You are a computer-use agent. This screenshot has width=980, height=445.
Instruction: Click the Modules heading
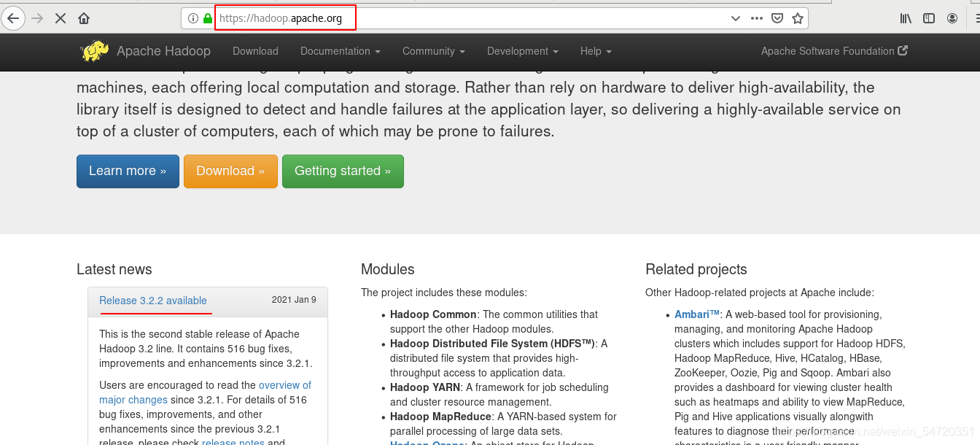tap(388, 269)
